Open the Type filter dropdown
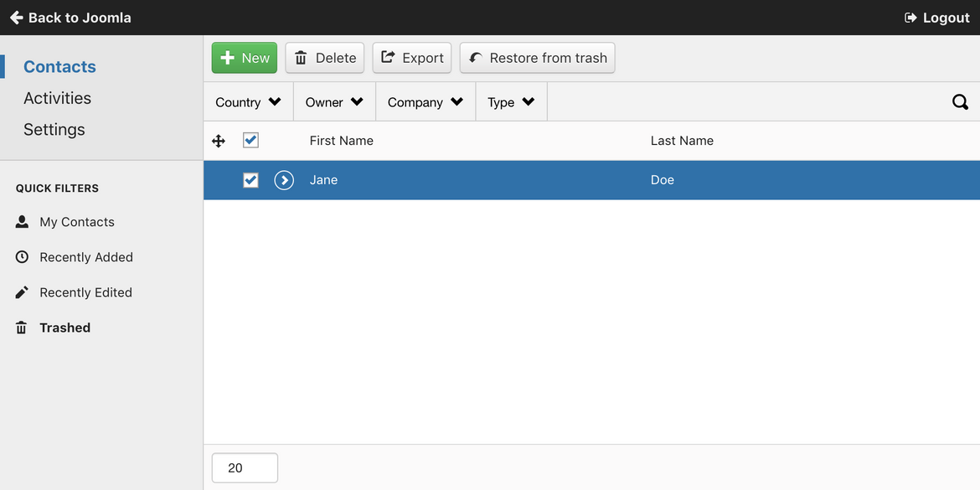Image resolution: width=980 pixels, height=490 pixels. 511,102
